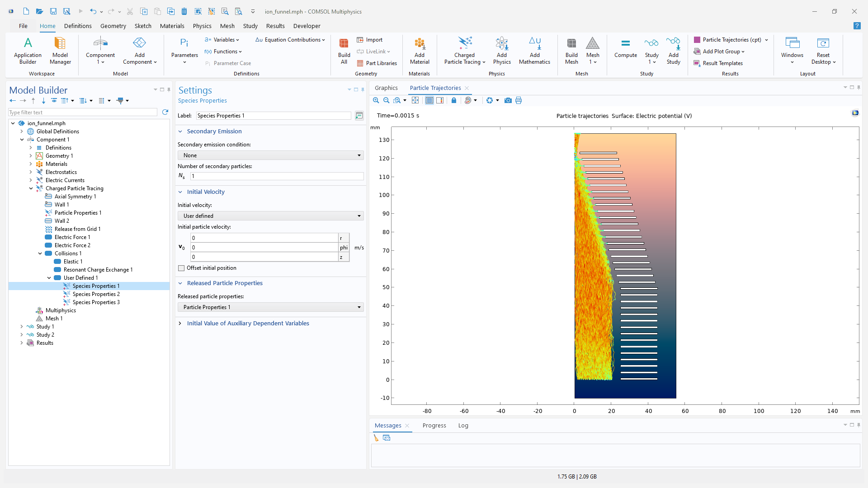Expand Initial Value of Auxiliary Dependent Variables
Image resolution: width=868 pixels, height=488 pixels.
click(248, 323)
